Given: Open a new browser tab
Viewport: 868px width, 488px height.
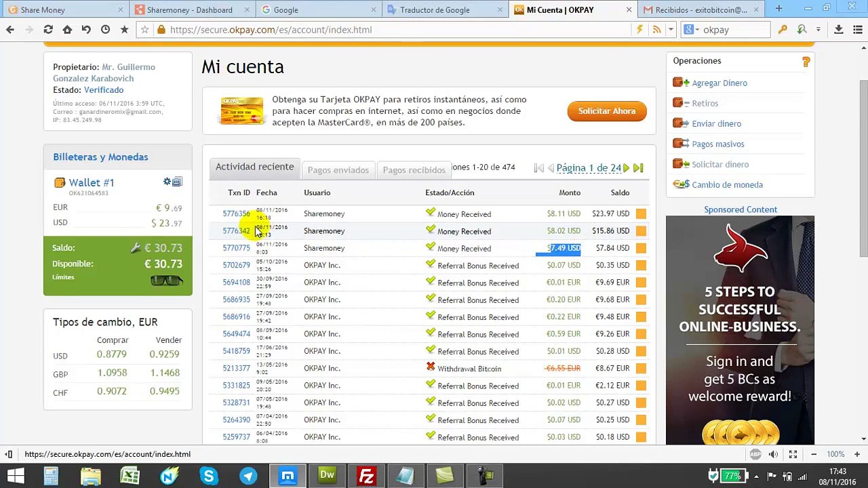Looking at the screenshot, I should click(x=778, y=9).
